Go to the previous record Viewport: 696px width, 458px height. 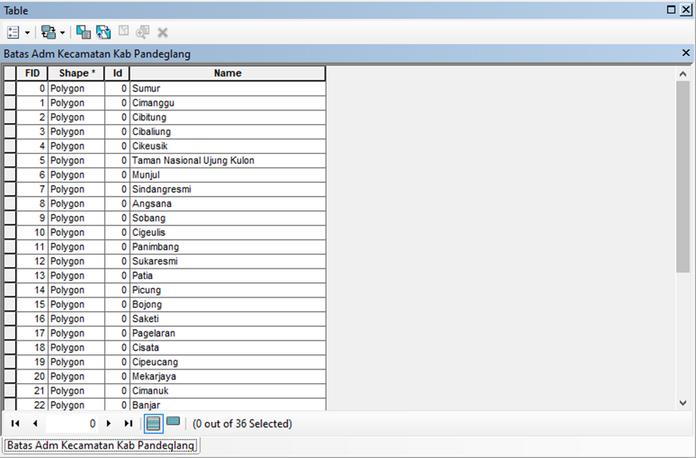(x=35, y=423)
